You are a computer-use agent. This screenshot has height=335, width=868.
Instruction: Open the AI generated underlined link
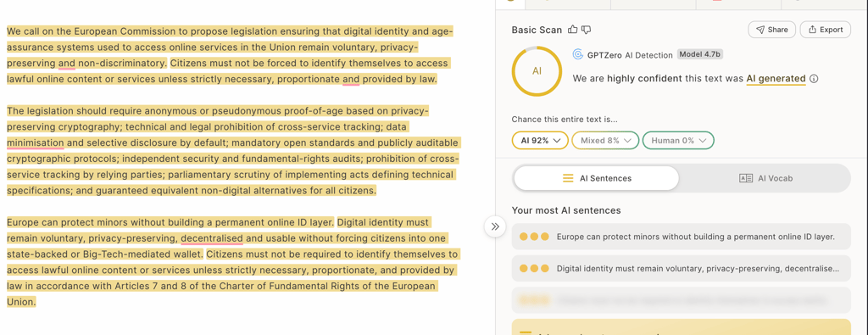(x=776, y=79)
